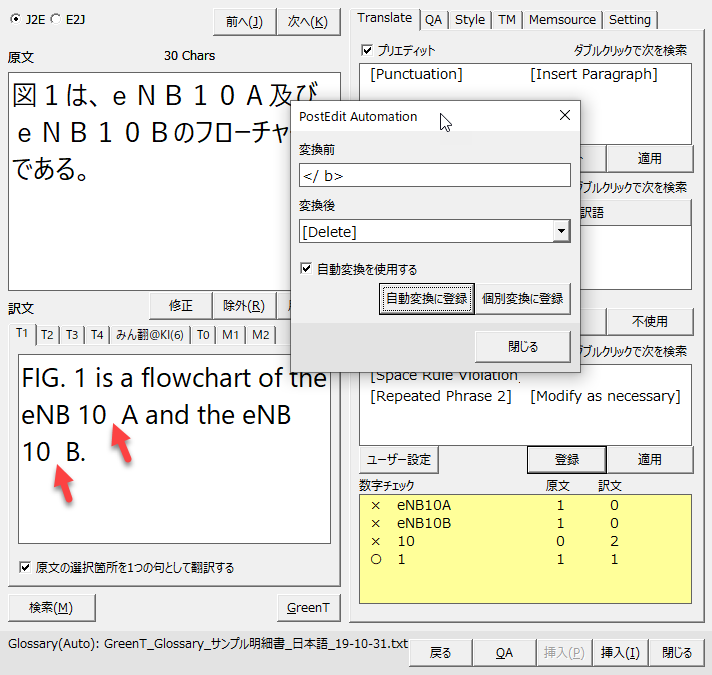Click the ユーザー設定 button
Screen dimensions: 712x675
tap(398, 460)
